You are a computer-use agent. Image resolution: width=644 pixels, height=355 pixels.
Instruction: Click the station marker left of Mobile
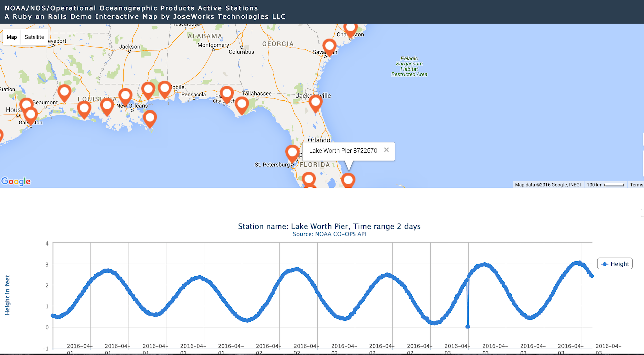(165, 89)
